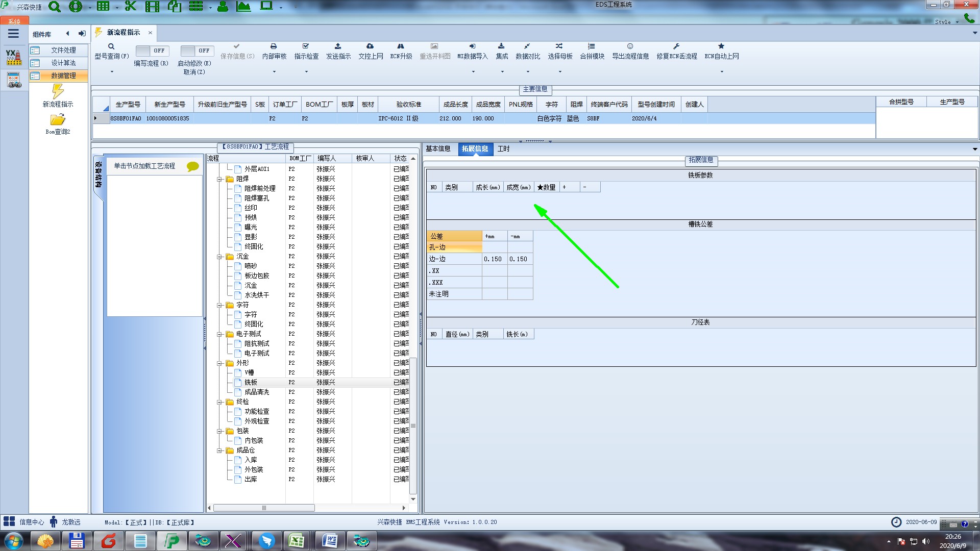
Task: Click the 内部审核 printer icon
Action: pos(274,46)
